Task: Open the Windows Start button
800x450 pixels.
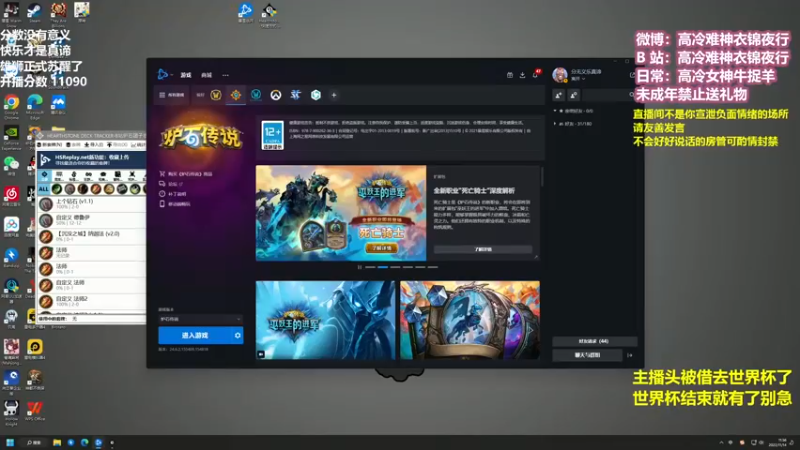Action: pos(10,442)
